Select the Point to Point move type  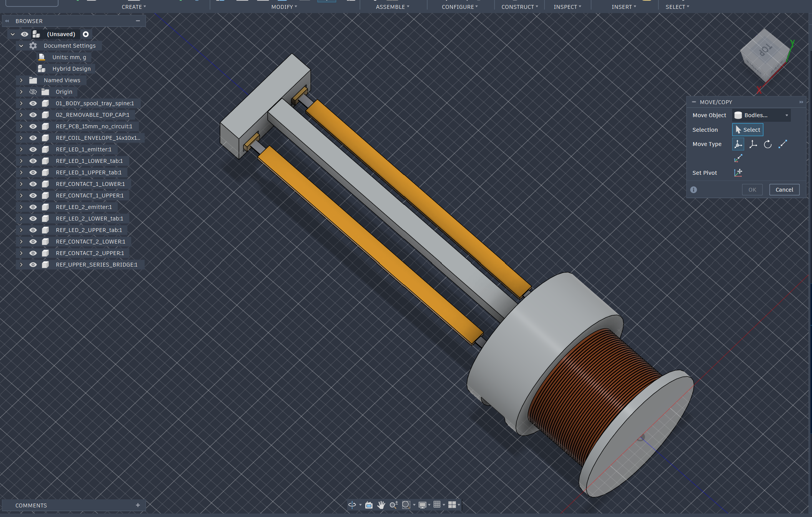pyautogui.click(x=783, y=144)
